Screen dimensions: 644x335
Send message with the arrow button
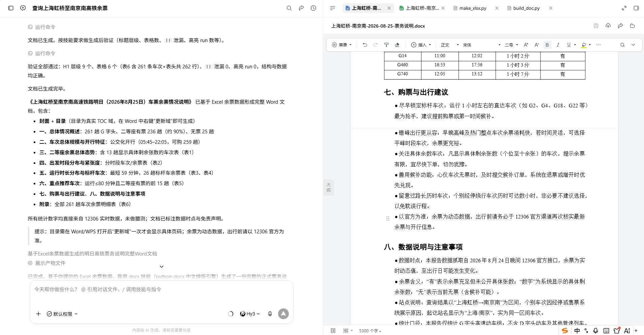[283, 314]
